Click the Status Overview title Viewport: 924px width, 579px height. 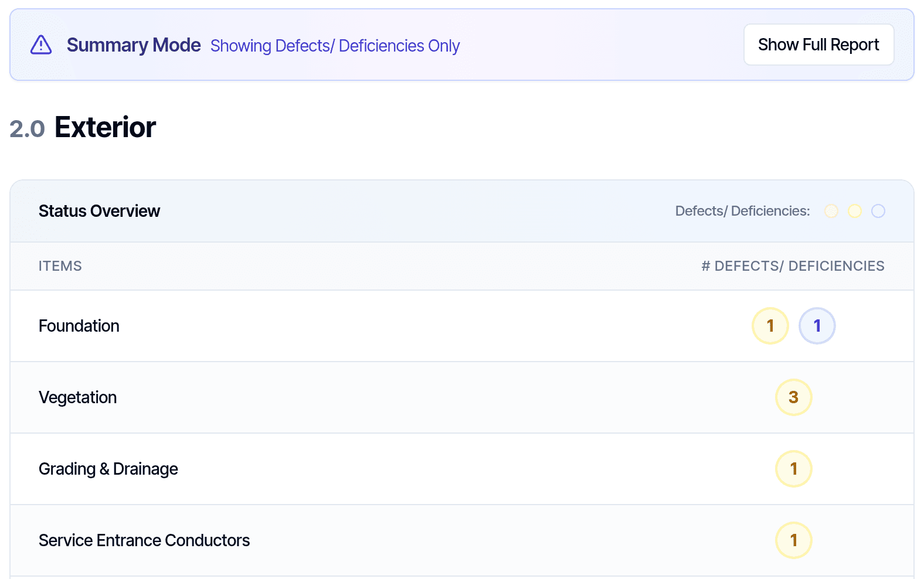click(x=99, y=211)
